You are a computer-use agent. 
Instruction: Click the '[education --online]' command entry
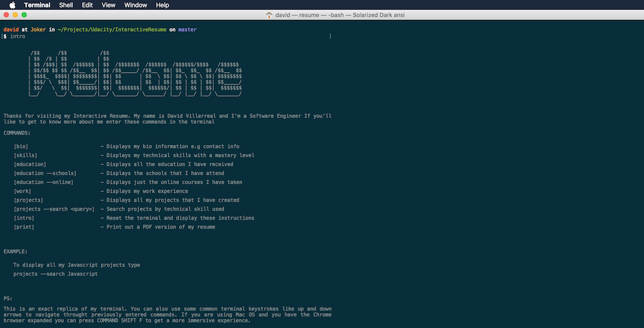click(x=44, y=182)
